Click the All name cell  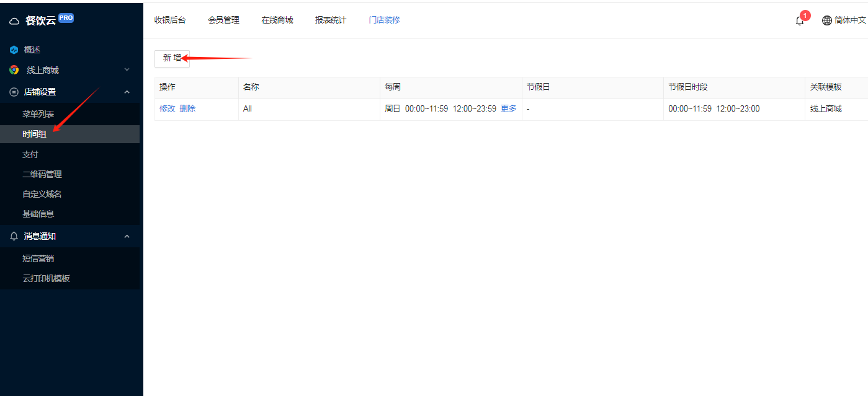click(309, 109)
